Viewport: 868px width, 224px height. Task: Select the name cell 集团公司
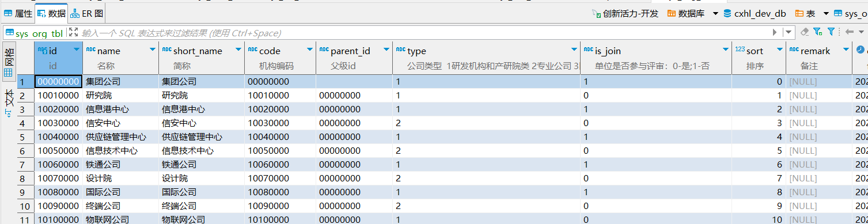point(120,82)
